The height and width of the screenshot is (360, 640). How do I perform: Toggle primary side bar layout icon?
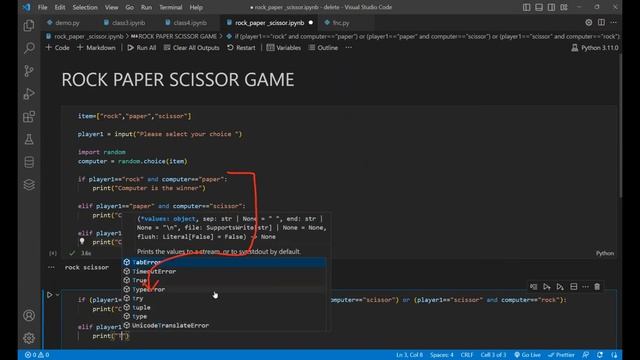click(527, 7)
